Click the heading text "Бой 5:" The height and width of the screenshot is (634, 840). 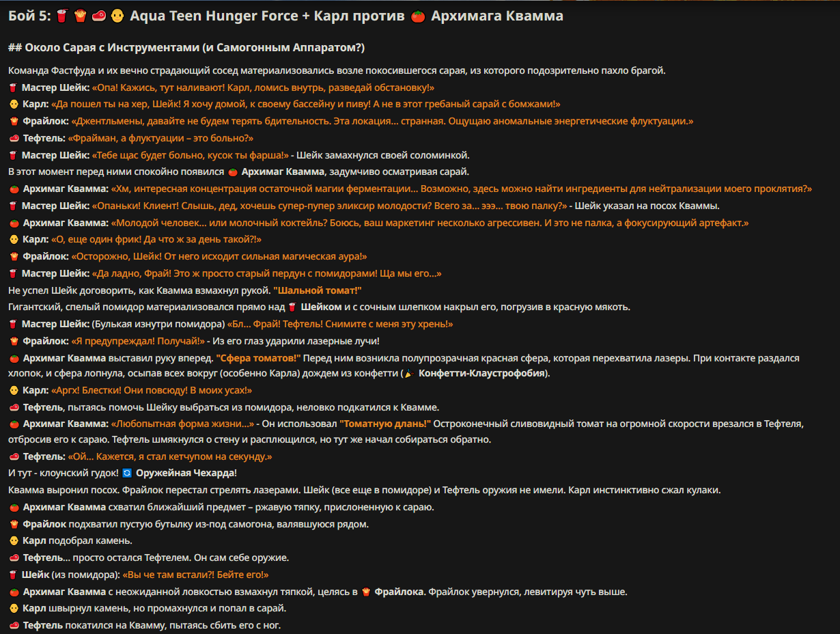tap(30, 16)
